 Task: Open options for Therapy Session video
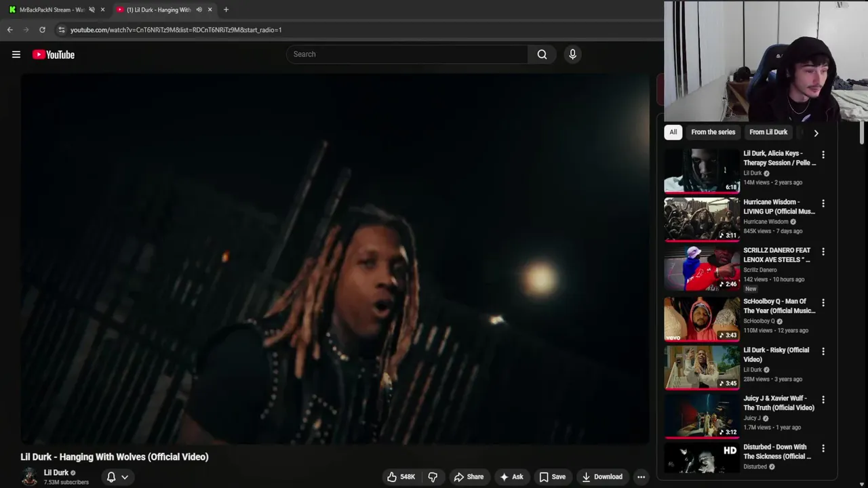pos(823,155)
